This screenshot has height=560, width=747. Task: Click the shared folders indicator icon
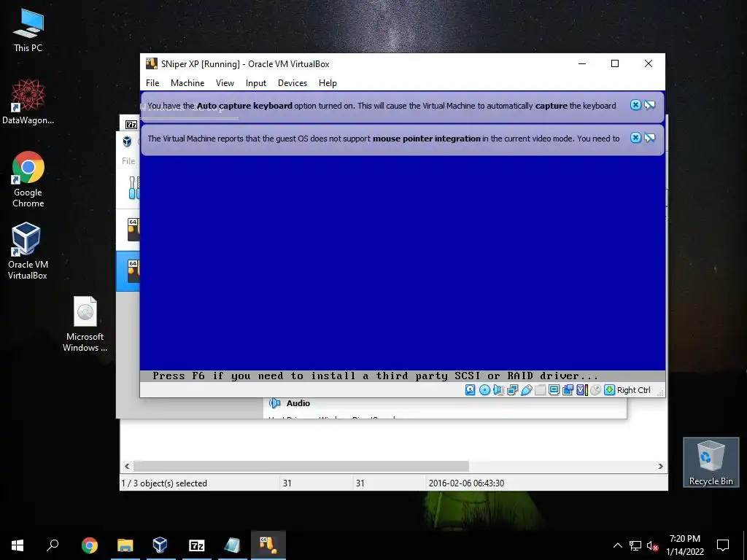pos(541,390)
